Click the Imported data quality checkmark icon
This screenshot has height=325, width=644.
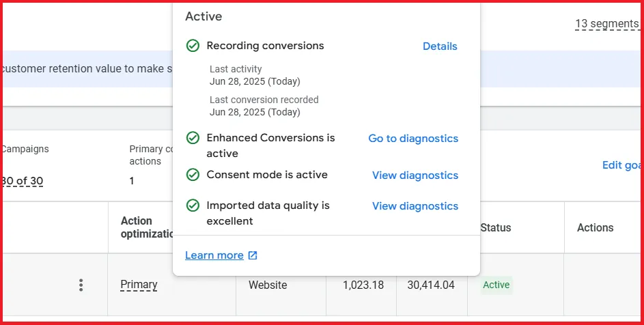(x=193, y=206)
